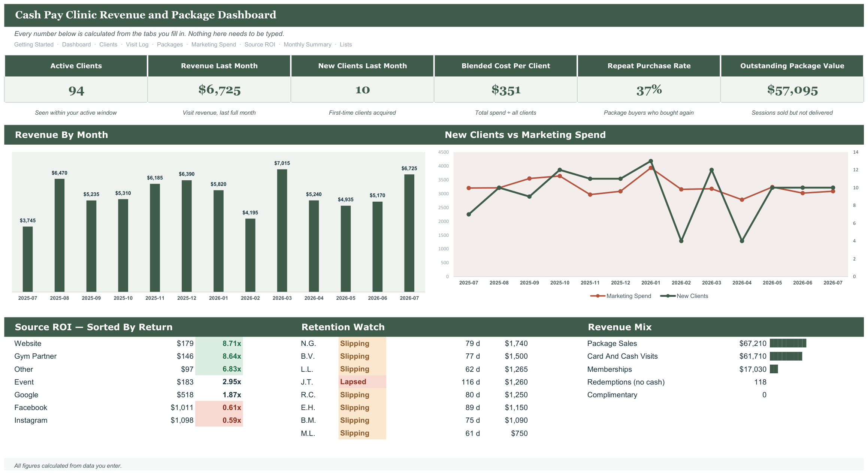The image size is (868, 473).
Task: Select the Retention Watch section header
Action: click(343, 327)
